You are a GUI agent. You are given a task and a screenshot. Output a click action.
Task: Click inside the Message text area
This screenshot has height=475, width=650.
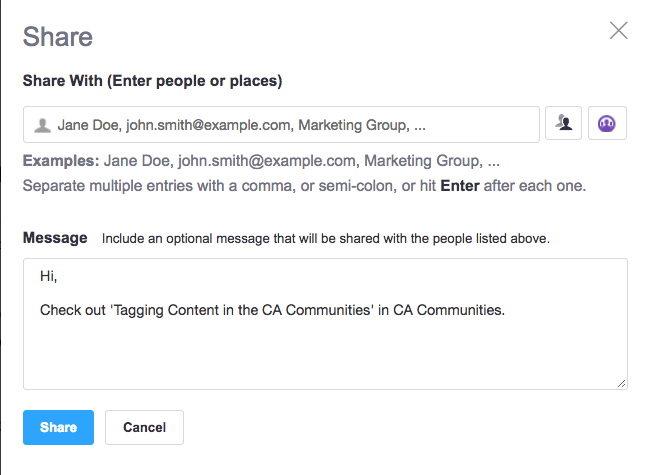[x=325, y=324]
